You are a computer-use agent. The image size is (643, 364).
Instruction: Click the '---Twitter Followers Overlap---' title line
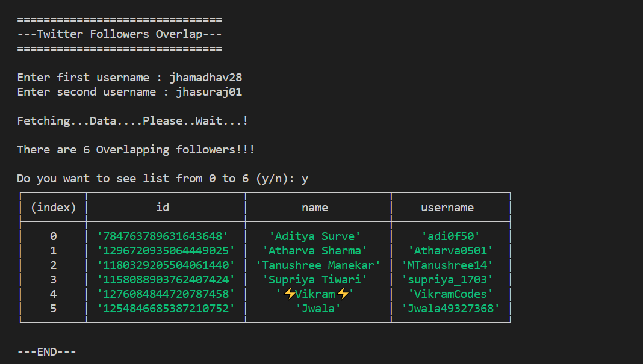119,34
